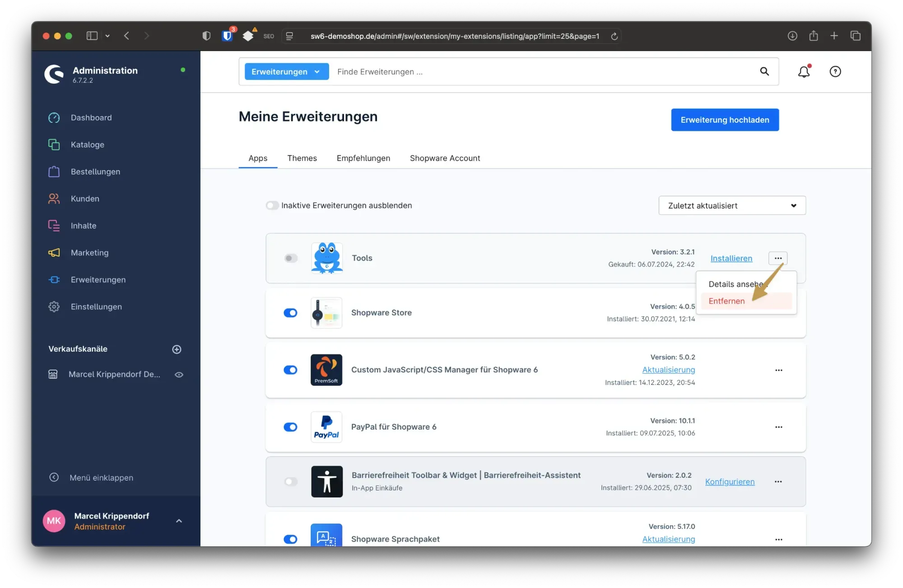Click the search magnifier icon
The image size is (903, 588).
(x=764, y=71)
